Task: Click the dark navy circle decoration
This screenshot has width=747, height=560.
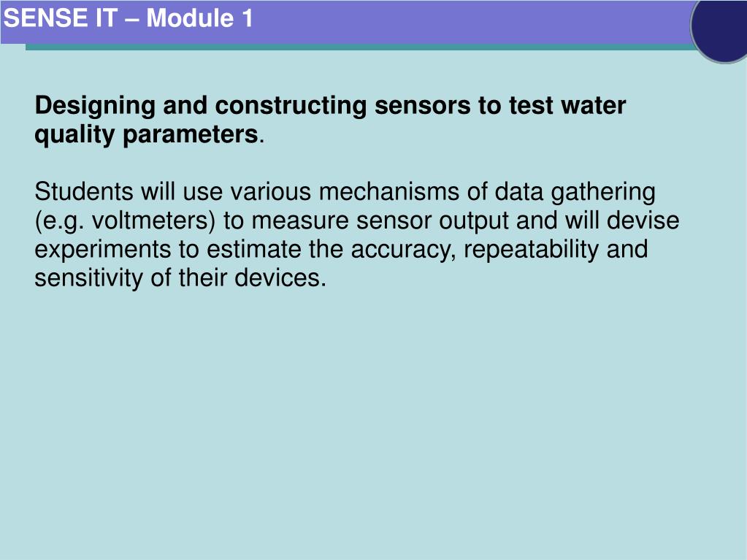Action: [720, 28]
